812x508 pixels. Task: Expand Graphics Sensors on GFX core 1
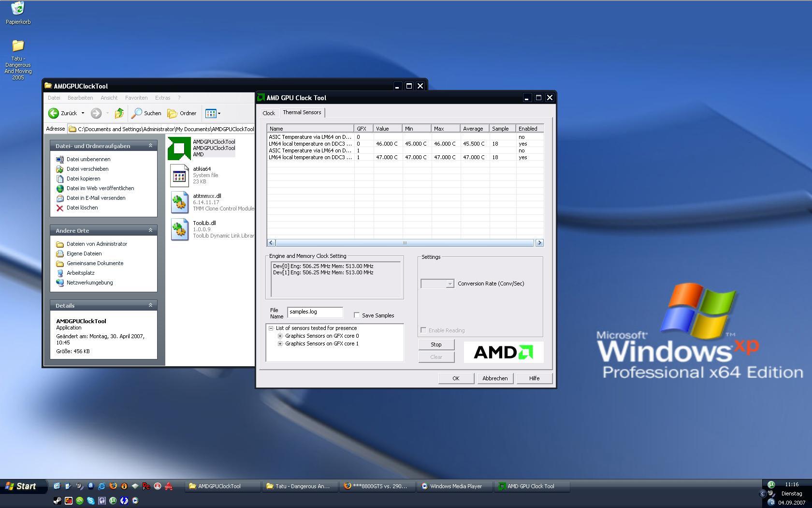(x=280, y=344)
